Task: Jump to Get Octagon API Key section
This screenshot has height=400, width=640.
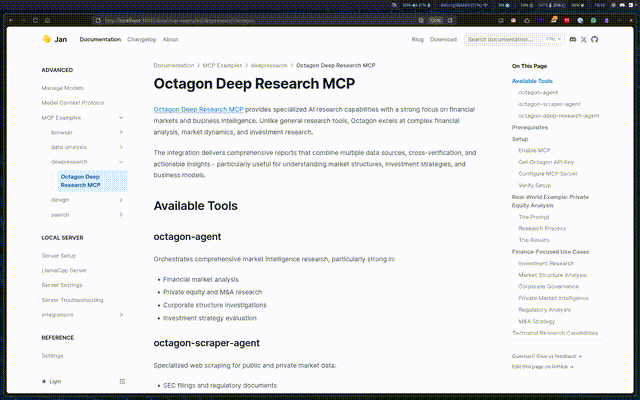Action: [544, 161]
